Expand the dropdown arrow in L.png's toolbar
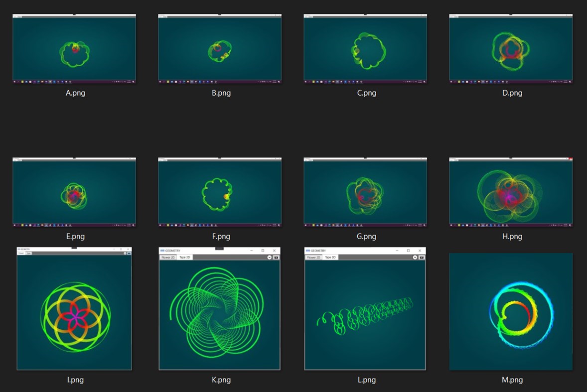The width and height of the screenshot is (587, 392). (415, 257)
